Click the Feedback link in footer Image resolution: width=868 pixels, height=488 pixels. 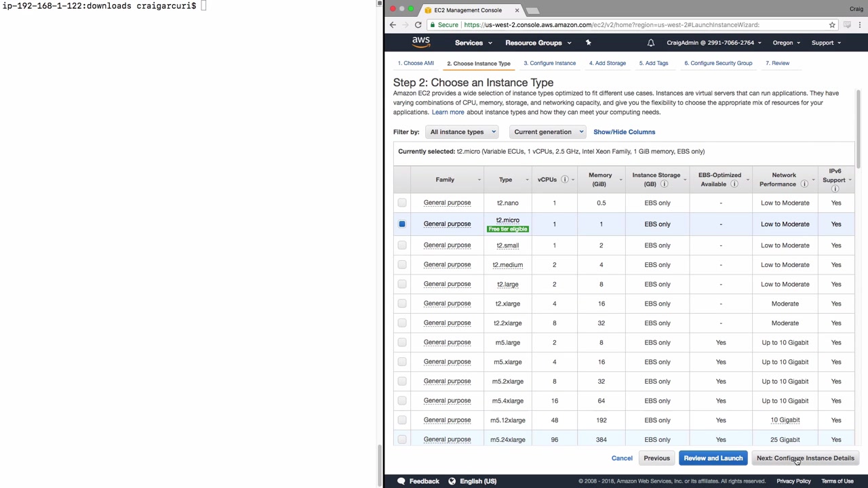tap(425, 481)
